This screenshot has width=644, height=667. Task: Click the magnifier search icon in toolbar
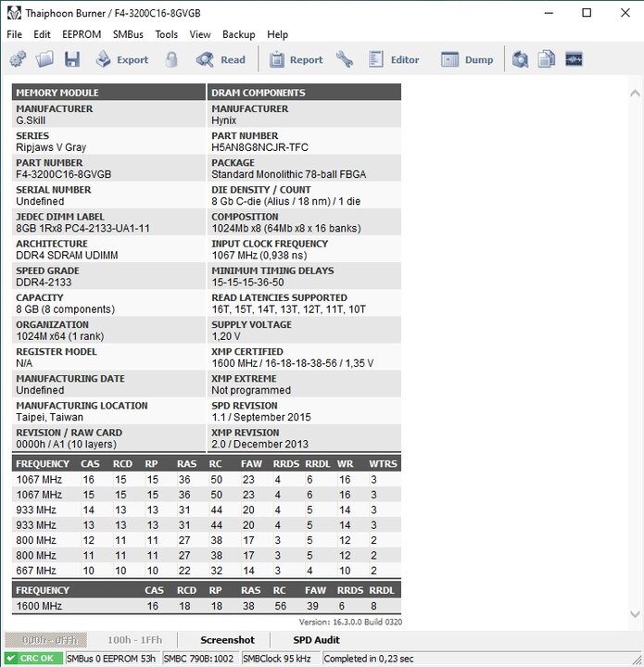(520, 59)
